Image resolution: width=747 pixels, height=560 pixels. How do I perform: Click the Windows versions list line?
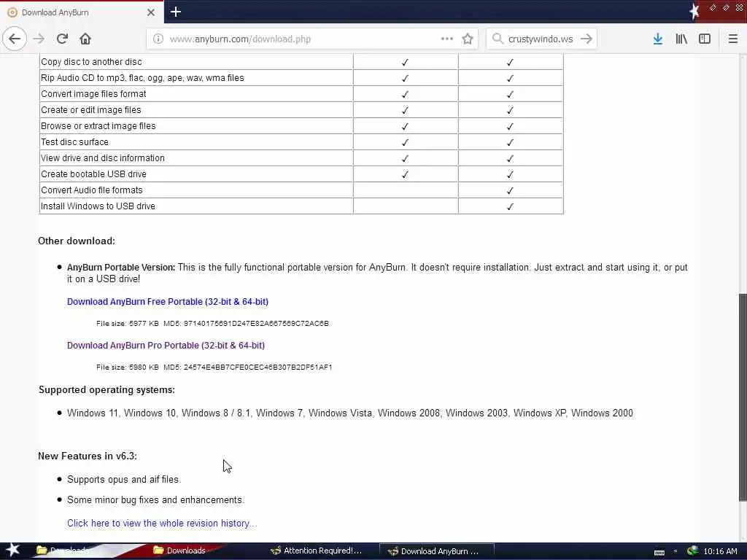(x=349, y=413)
